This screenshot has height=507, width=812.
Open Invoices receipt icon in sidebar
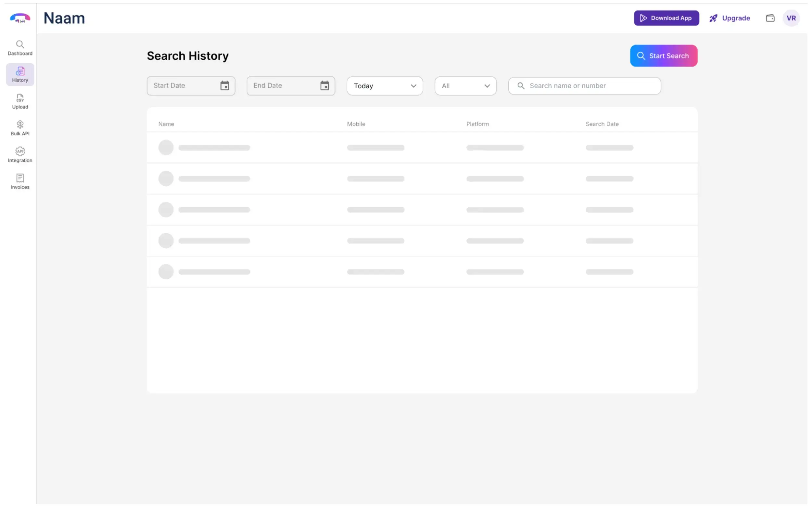pyautogui.click(x=20, y=178)
